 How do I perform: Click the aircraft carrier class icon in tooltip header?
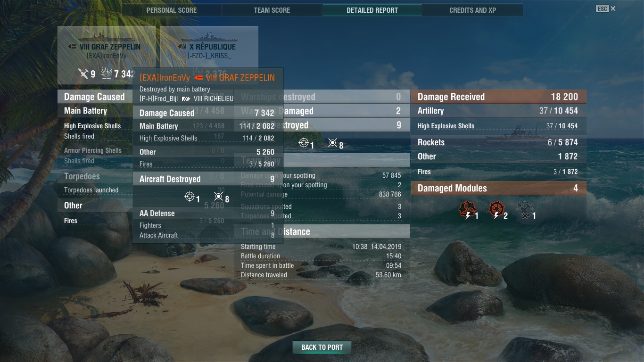pyautogui.click(x=199, y=78)
